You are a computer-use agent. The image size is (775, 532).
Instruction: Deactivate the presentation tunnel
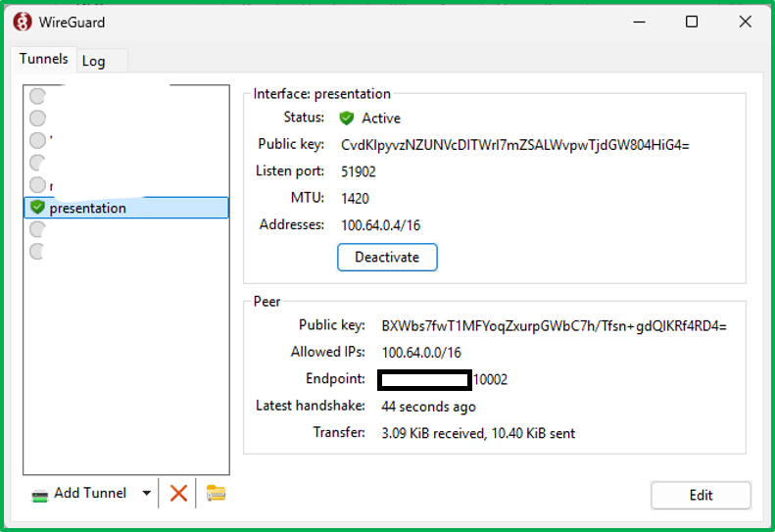coord(387,258)
